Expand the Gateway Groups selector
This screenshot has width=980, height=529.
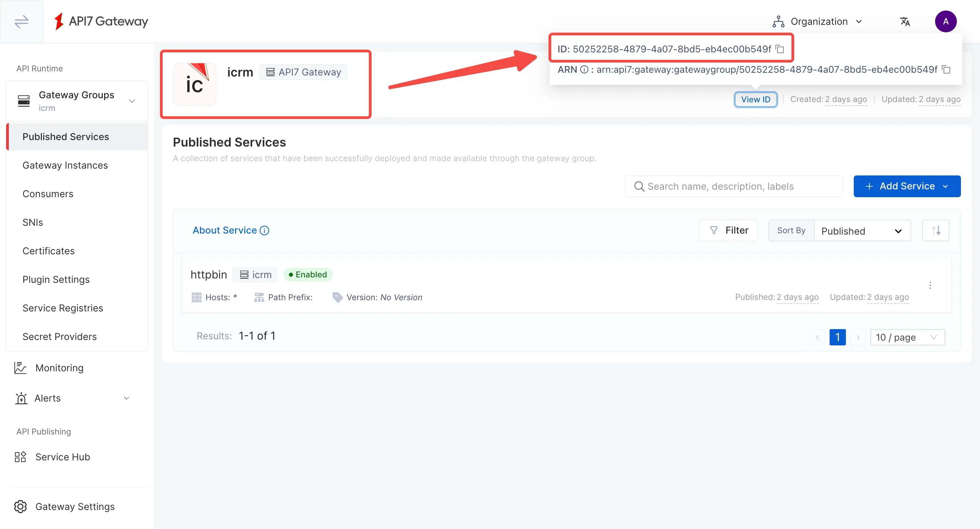pos(132,101)
